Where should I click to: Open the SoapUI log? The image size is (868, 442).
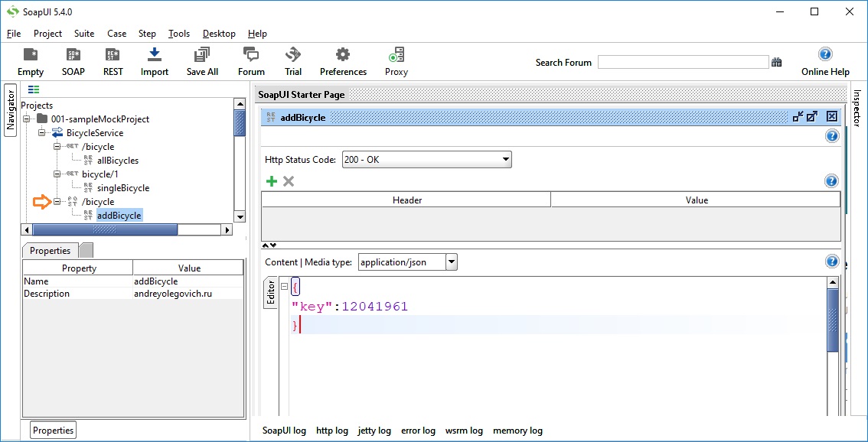284,431
